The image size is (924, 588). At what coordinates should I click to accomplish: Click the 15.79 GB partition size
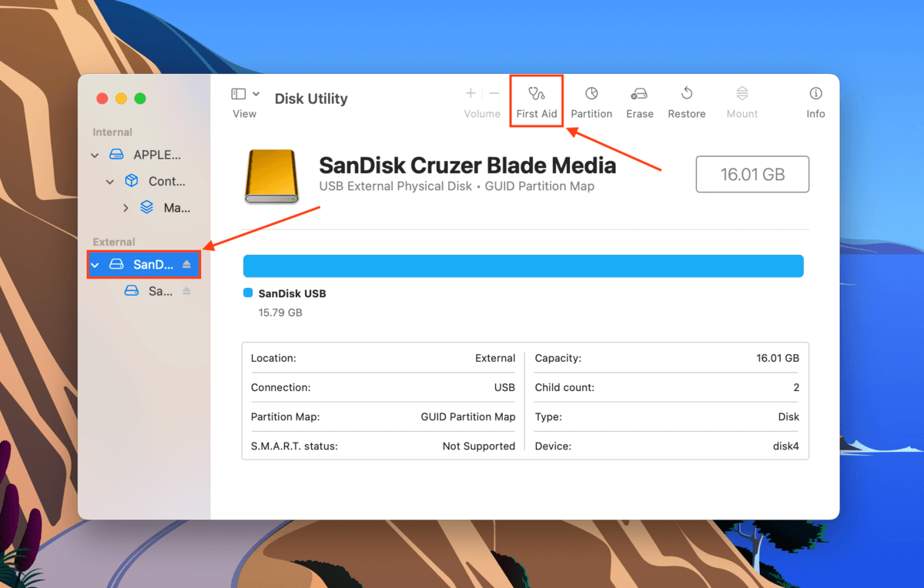[280, 313]
